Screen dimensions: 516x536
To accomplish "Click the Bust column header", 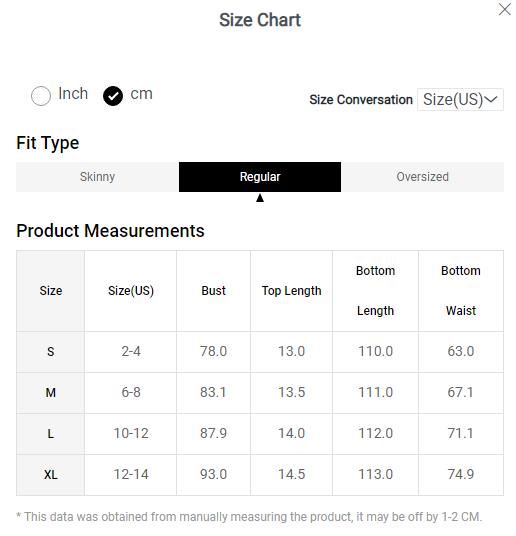I will pyautogui.click(x=213, y=291).
